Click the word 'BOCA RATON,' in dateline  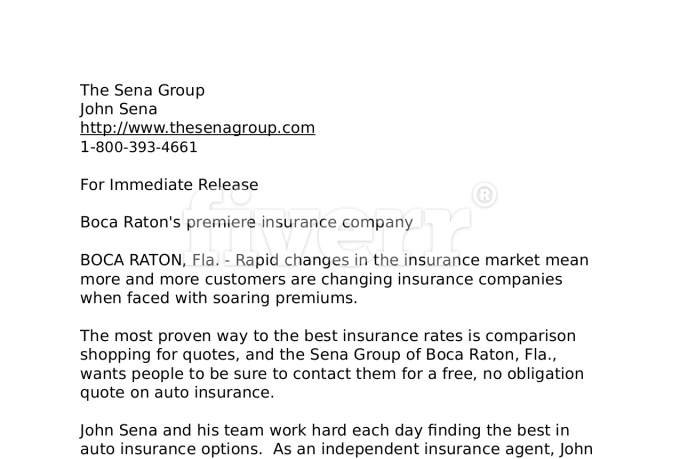pyautogui.click(x=133, y=260)
